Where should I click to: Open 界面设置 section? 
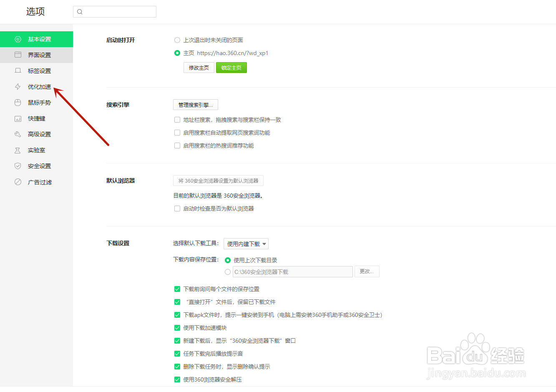[x=36, y=55]
